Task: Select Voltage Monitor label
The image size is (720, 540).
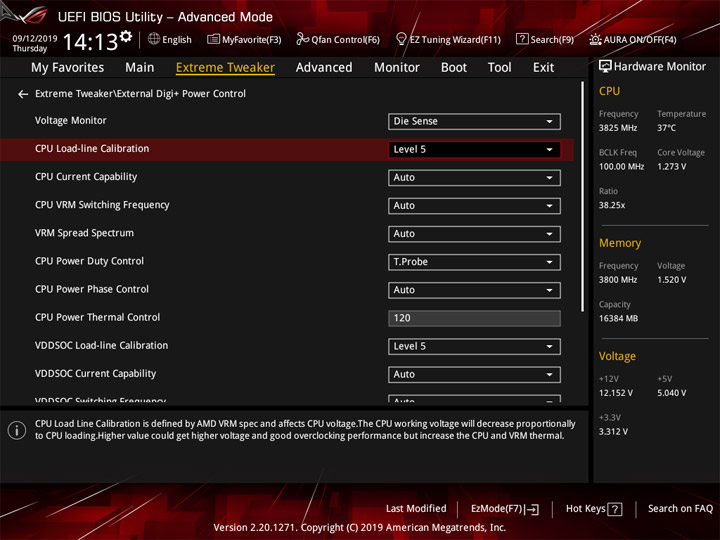Action: click(x=71, y=121)
